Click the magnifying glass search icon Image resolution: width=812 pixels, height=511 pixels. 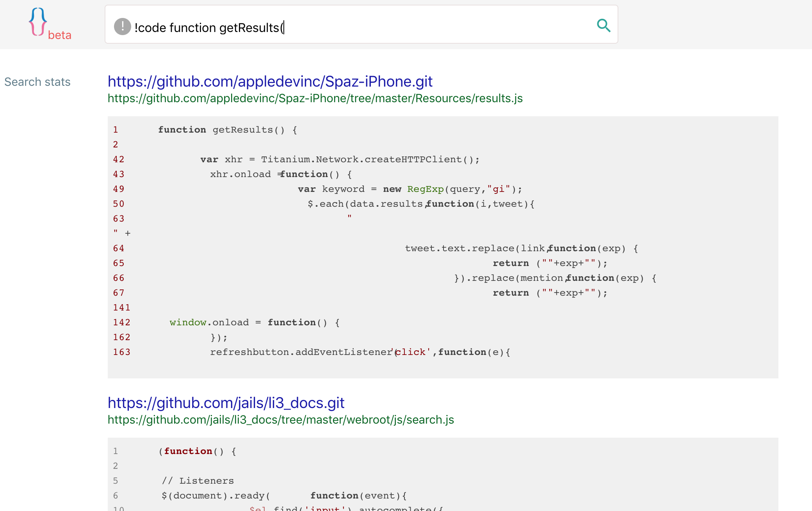point(604,25)
